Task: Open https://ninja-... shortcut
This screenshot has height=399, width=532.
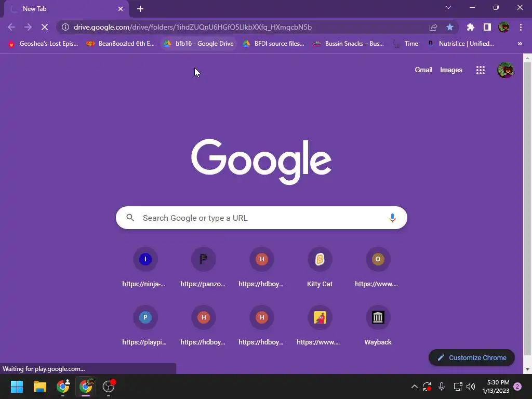Action: click(x=145, y=269)
